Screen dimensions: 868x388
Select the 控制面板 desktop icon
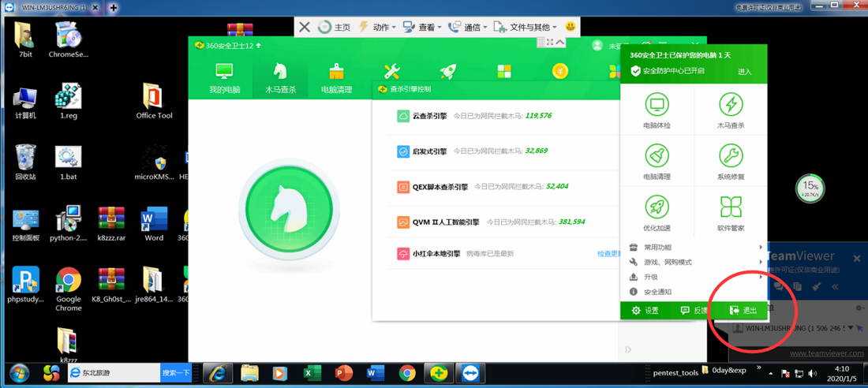pos(25,226)
